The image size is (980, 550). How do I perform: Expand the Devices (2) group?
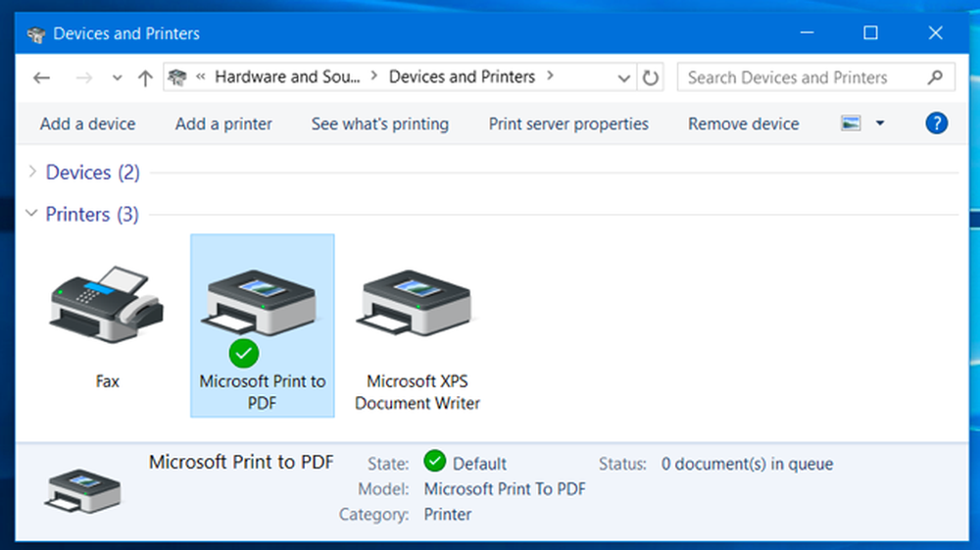[x=32, y=172]
